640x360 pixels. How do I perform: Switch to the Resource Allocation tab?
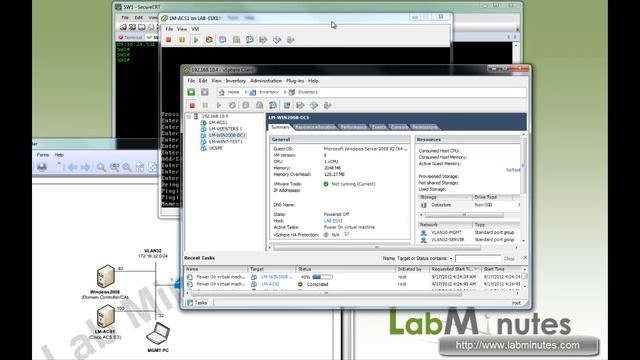315,127
